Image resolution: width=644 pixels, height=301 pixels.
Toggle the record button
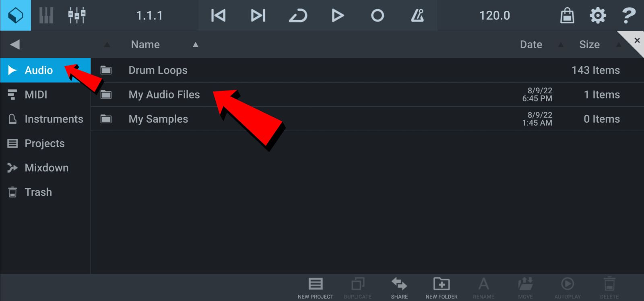click(x=377, y=16)
